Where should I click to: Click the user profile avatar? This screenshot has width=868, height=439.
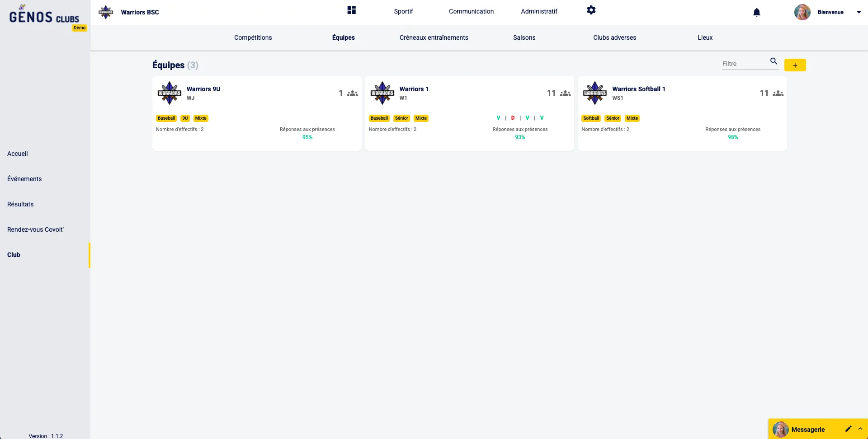(802, 12)
